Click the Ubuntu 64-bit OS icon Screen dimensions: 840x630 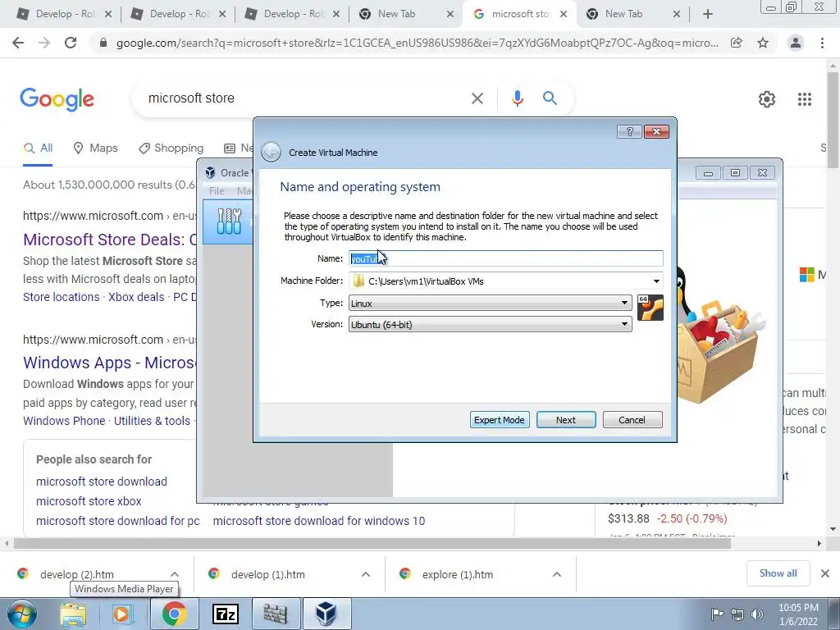651,308
